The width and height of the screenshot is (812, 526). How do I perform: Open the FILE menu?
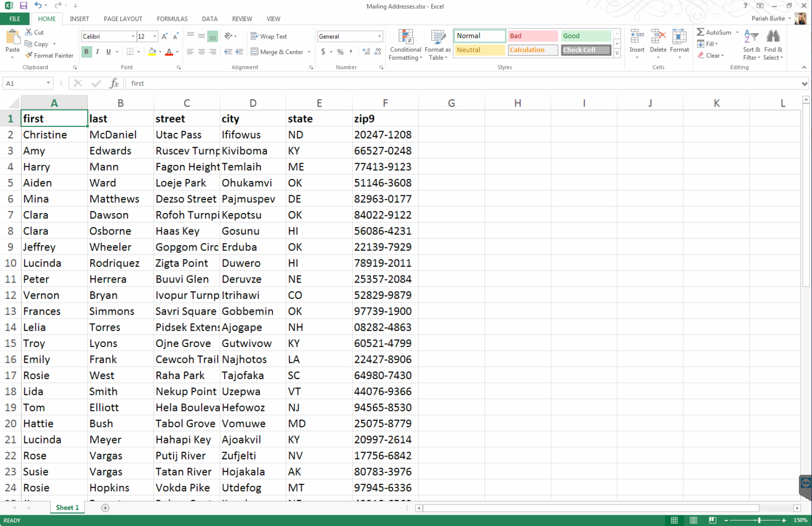tap(15, 18)
